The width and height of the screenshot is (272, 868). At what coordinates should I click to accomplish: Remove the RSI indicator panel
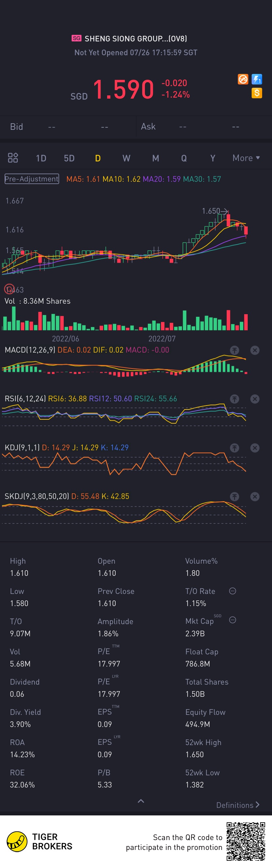tap(255, 399)
